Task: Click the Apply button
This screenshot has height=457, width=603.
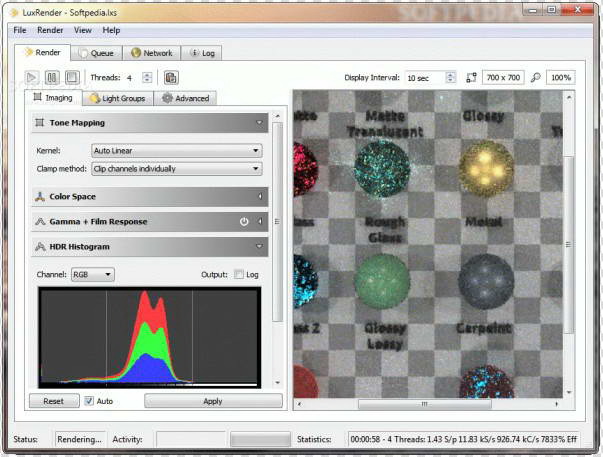Action: coord(213,401)
